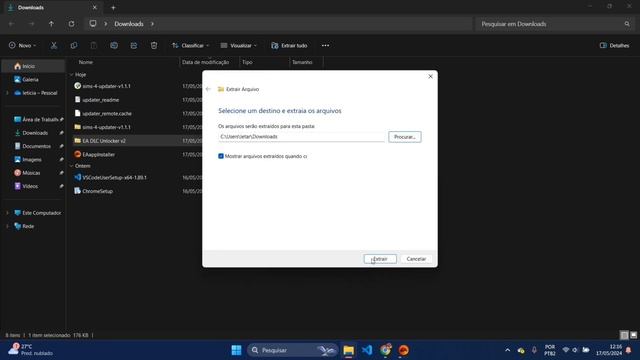Expand the leticia - Pessoal OneDrive node

click(7, 93)
